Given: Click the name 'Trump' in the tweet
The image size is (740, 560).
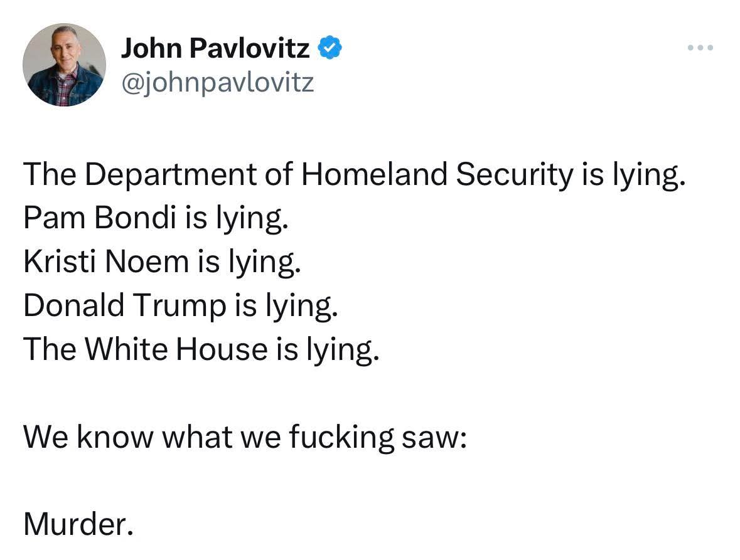Looking at the screenshot, I should (180, 307).
